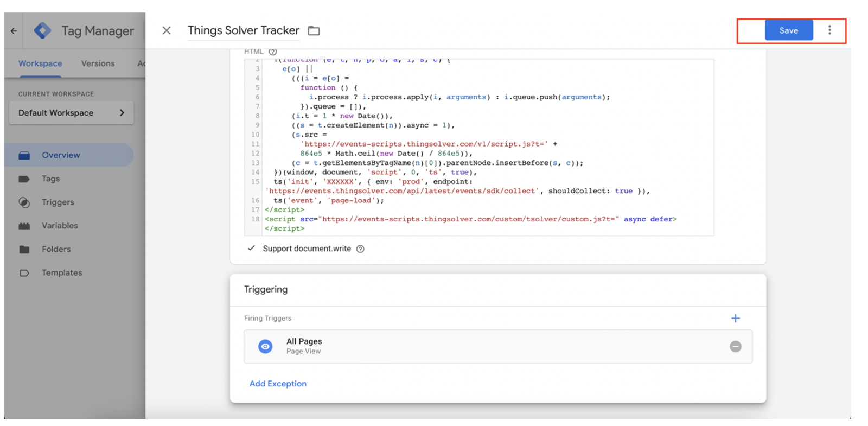Close the Things Solver Tracker tag editor
This screenshot has width=868, height=426.
coord(167,30)
